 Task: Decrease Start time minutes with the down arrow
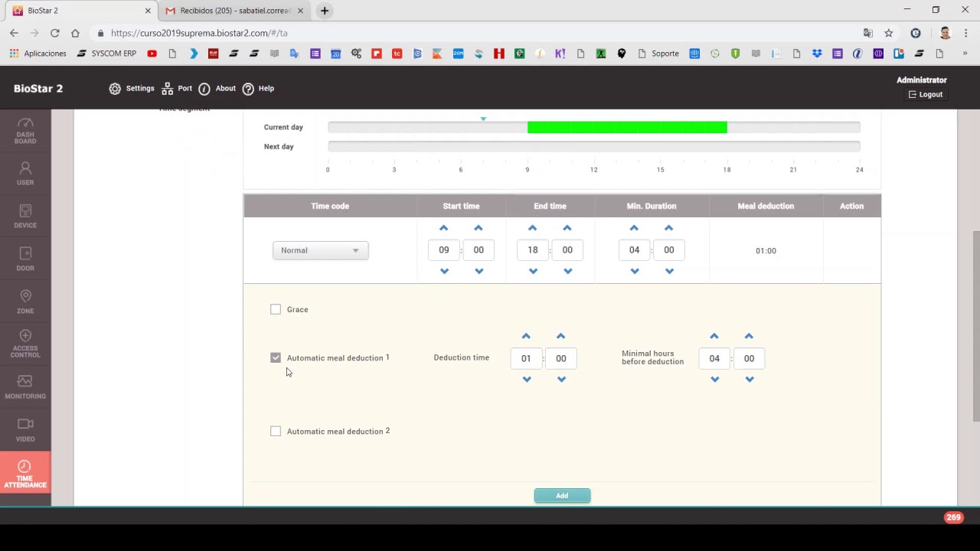[479, 271]
